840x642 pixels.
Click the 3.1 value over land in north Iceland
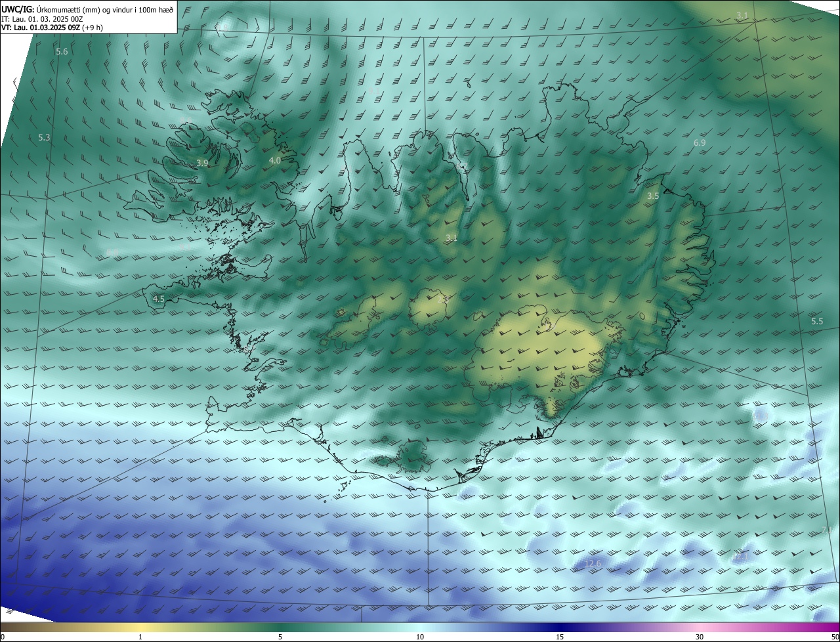(x=451, y=238)
